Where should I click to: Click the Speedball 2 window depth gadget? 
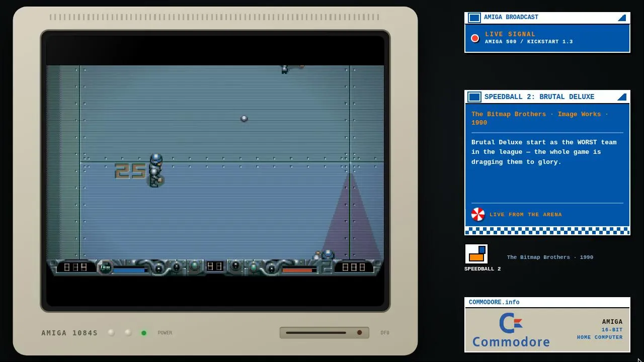622,97
